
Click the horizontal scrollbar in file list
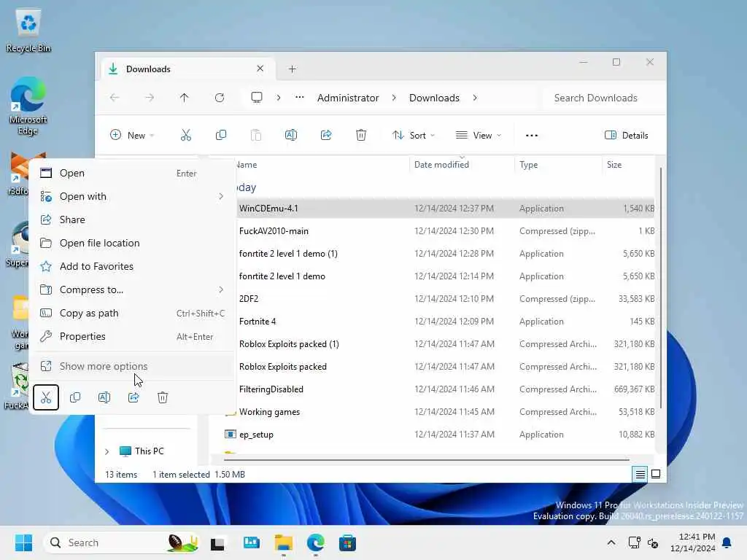point(426,460)
